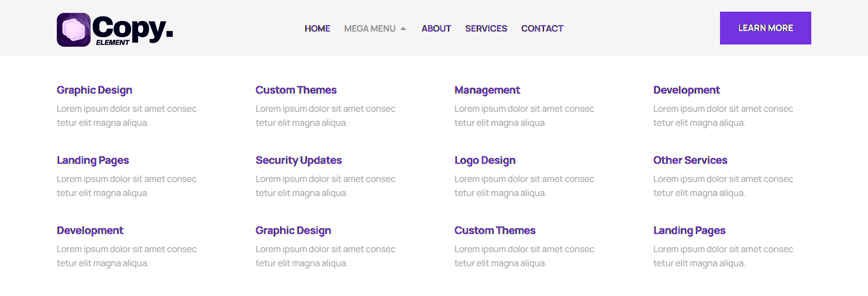Open the Landing Pages link in first column
Viewport: 868px width, 296px height.
(x=93, y=160)
